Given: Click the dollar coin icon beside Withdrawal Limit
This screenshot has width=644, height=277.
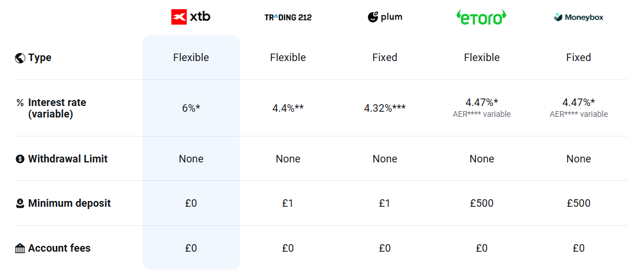Looking at the screenshot, I should [20, 159].
